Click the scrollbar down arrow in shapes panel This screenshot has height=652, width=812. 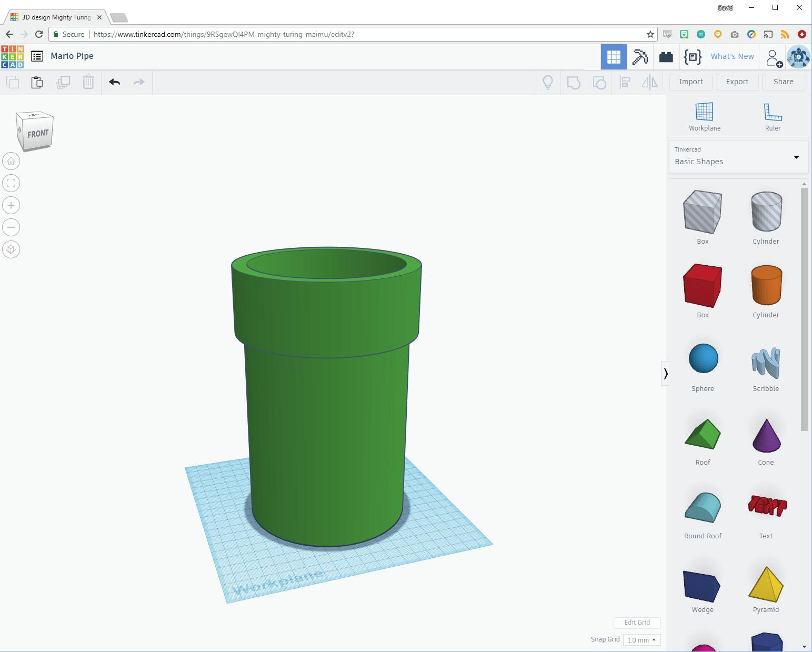(x=804, y=646)
